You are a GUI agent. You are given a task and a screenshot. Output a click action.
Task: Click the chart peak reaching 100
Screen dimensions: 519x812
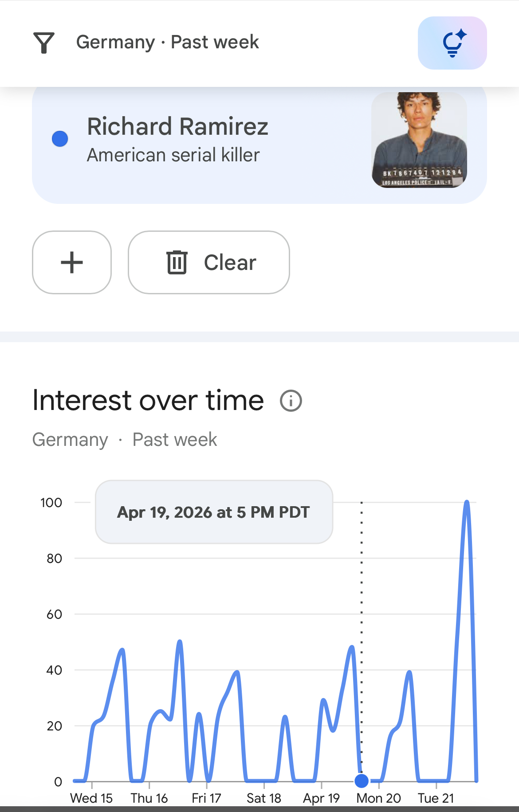pyautogui.click(x=467, y=502)
